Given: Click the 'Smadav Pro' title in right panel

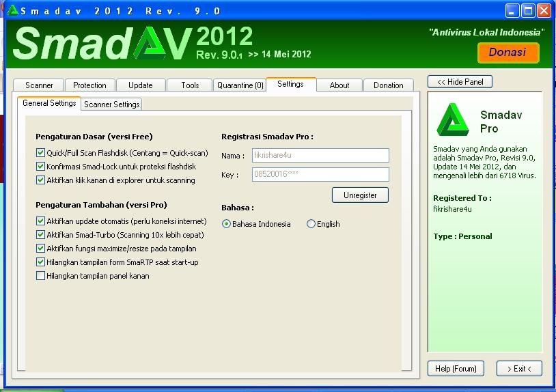Looking at the screenshot, I should [x=501, y=122].
